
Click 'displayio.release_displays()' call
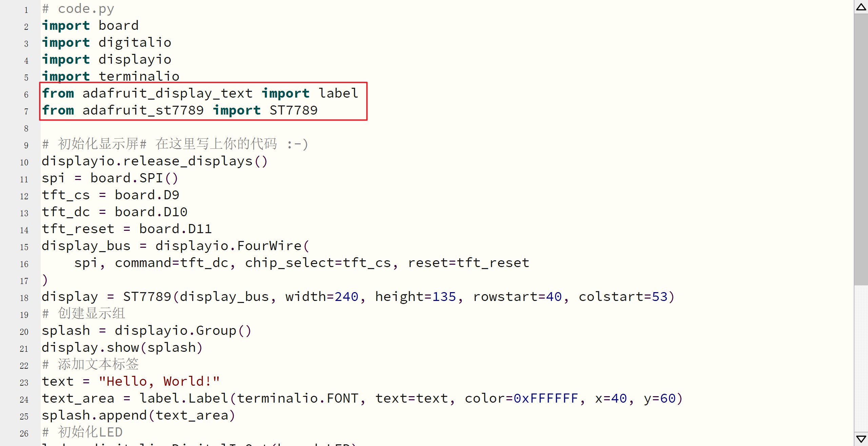(155, 161)
